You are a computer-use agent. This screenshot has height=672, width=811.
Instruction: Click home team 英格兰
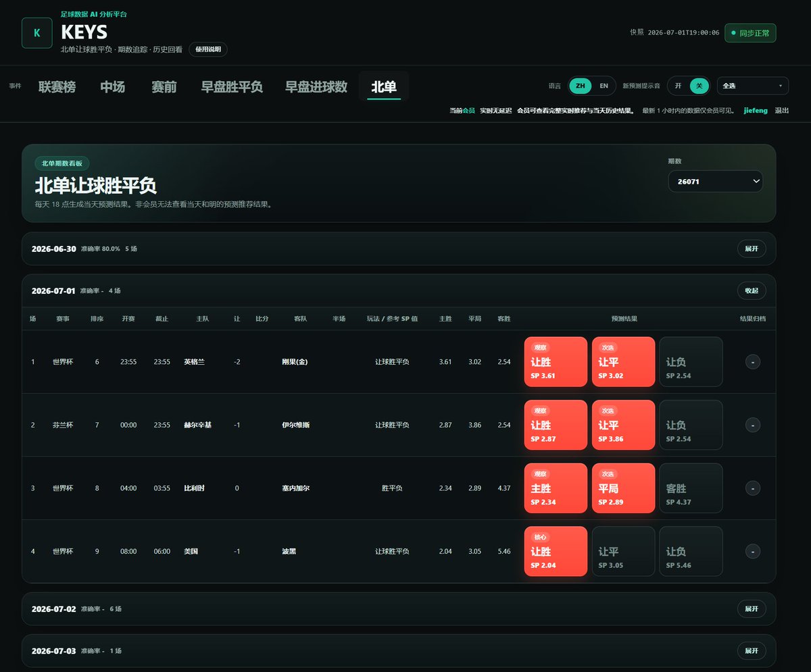[x=194, y=362]
